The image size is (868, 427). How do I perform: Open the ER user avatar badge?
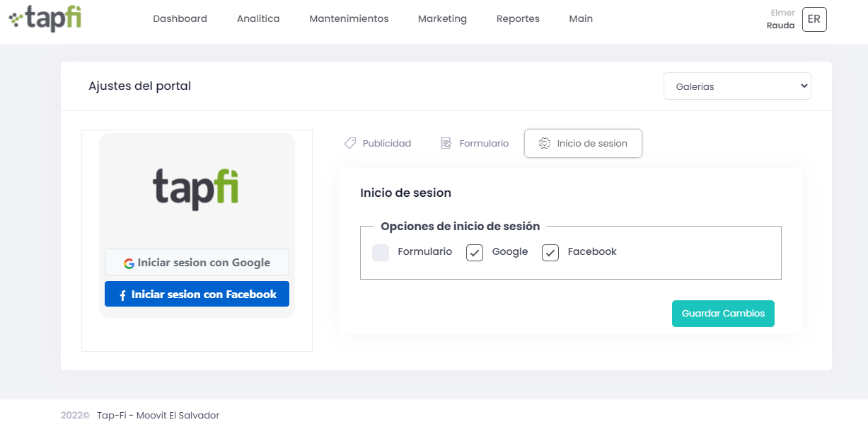pos(814,19)
